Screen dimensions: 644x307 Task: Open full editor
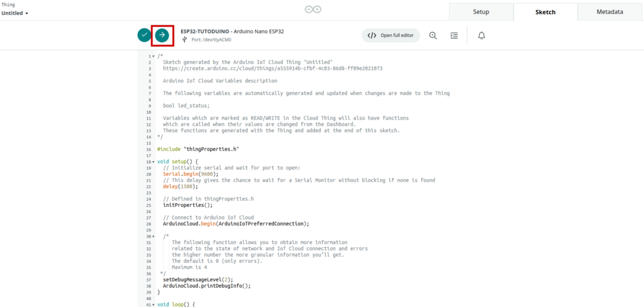click(391, 35)
